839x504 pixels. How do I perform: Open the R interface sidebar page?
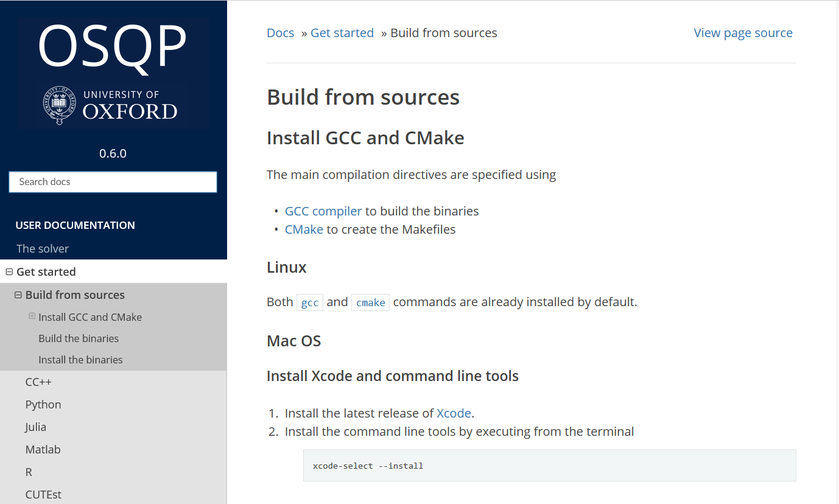(x=29, y=472)
